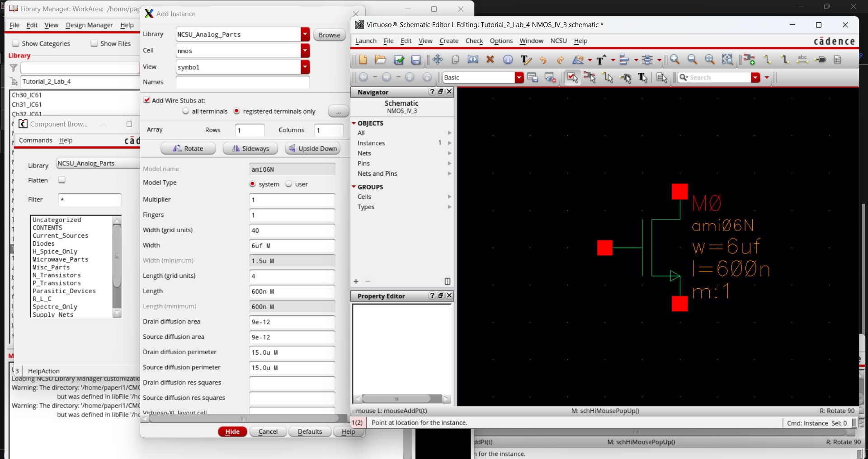Click the Sideways button
The image size is (868, 459).
(250, 148)
